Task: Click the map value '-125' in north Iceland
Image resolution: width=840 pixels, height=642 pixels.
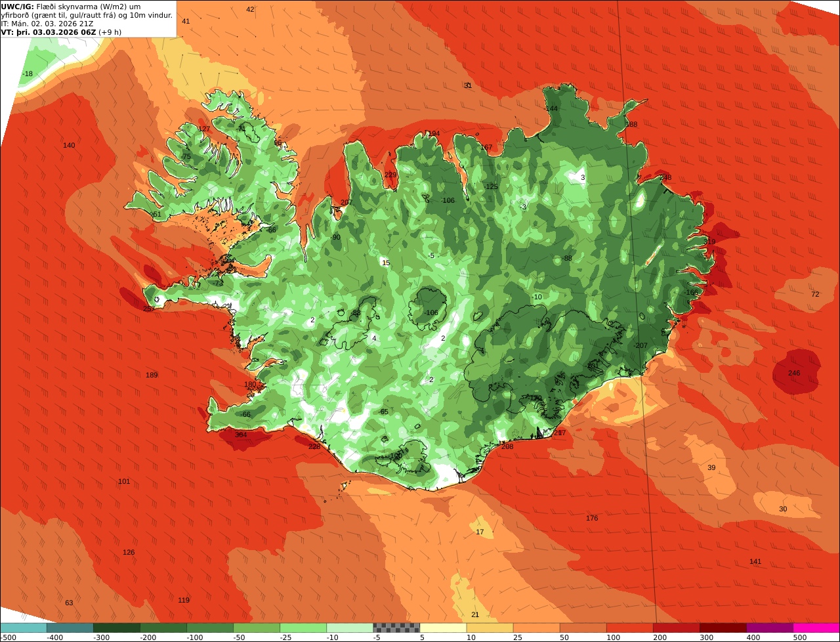Action: tap(491, 186)
